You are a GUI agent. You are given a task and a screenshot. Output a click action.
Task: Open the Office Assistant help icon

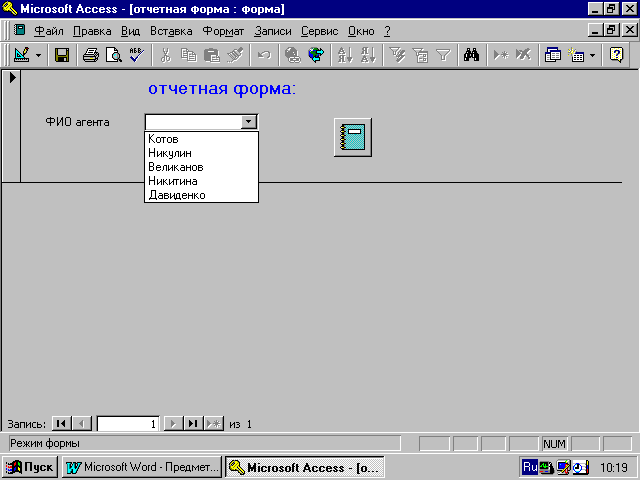pos(616,55)
